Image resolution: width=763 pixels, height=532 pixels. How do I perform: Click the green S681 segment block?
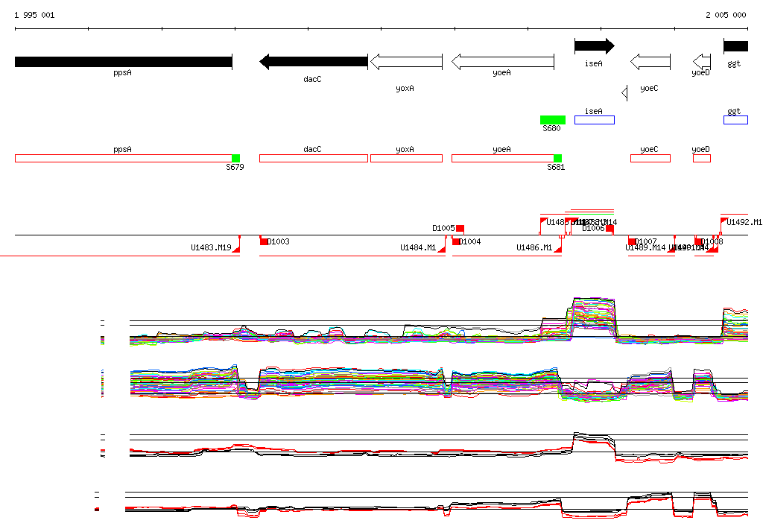557,158
